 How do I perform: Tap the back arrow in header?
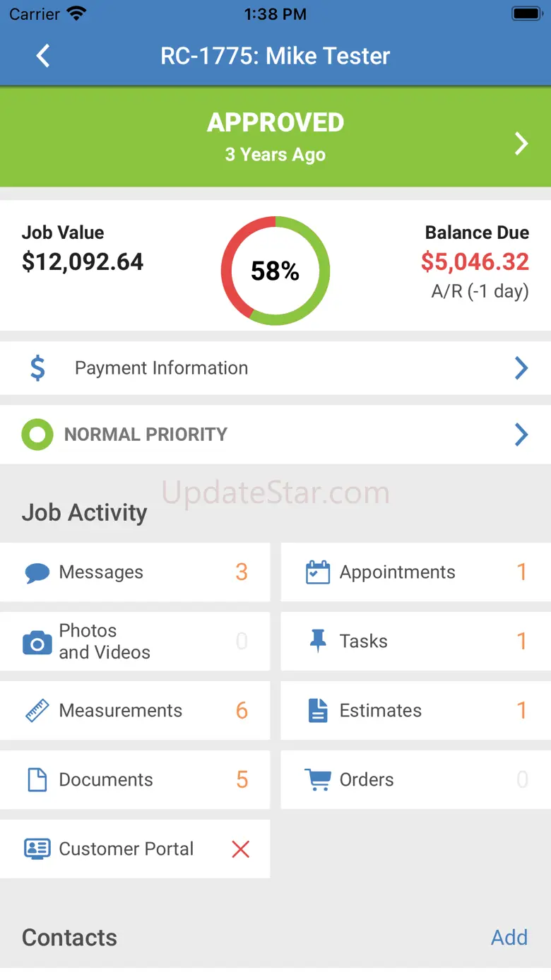pos(43,56)
